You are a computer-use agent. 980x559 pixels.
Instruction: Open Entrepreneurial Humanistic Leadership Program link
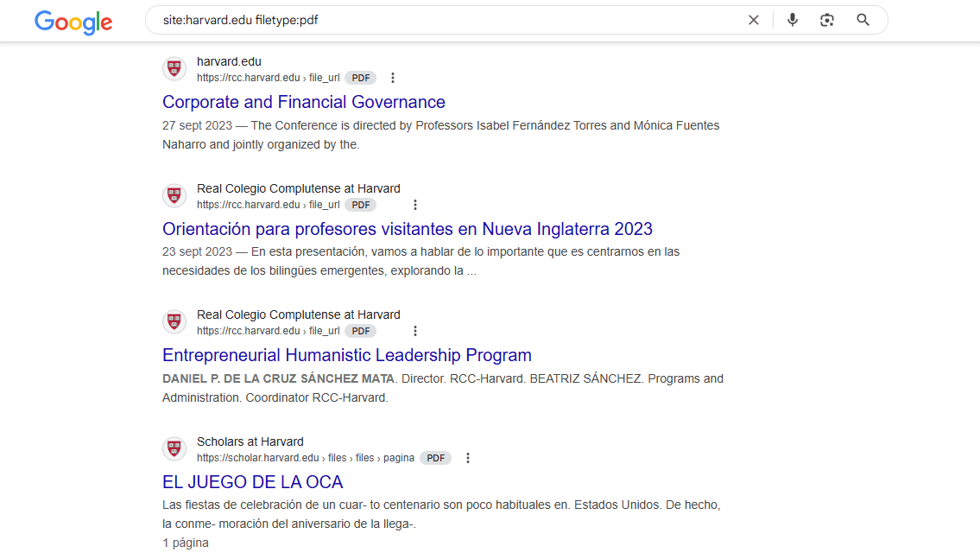347,355
